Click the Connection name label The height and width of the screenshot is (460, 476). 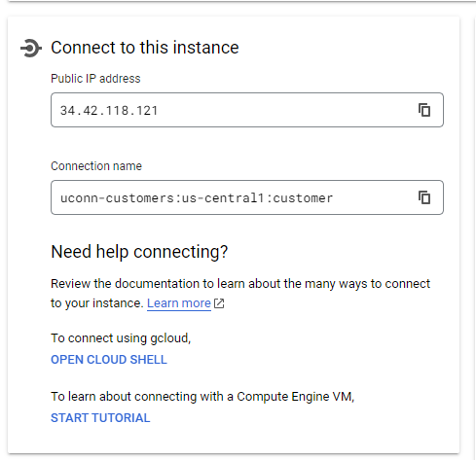pyautogui.click(x=96, y=166)
